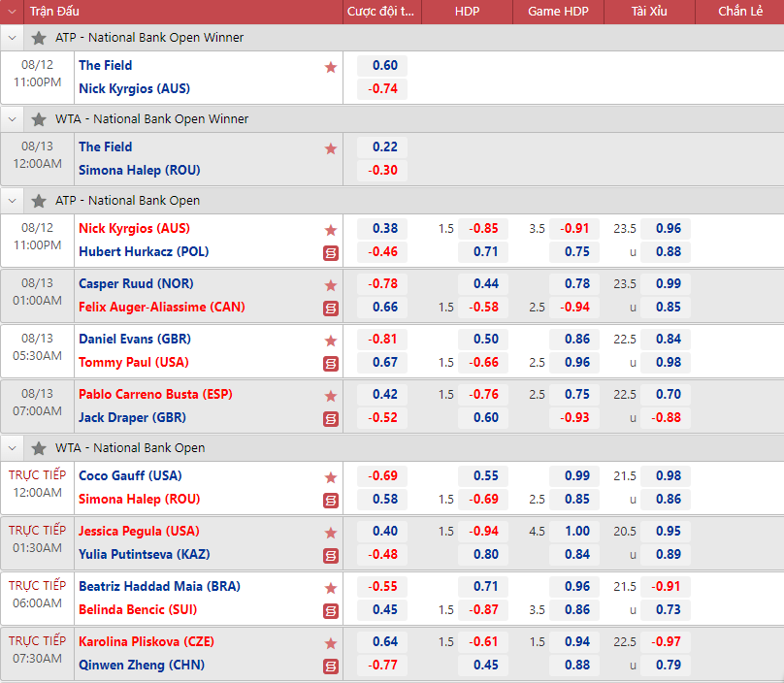The width and height of the screenshot is (784, 683).
Task: Open Pablo Carreno Busta (ESP) link
Action: [155, 395]
